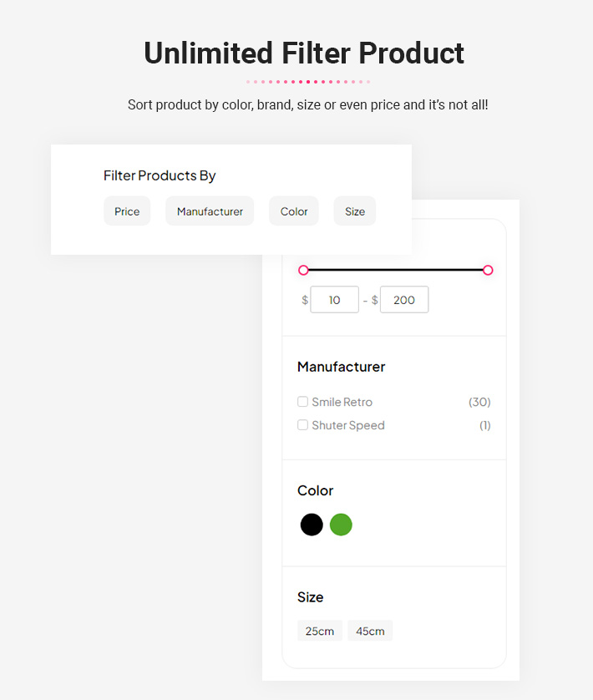This screenshot has height=700, width=593.
Task: Focus the minimum price field showing 10
Action: coord(334,300)
